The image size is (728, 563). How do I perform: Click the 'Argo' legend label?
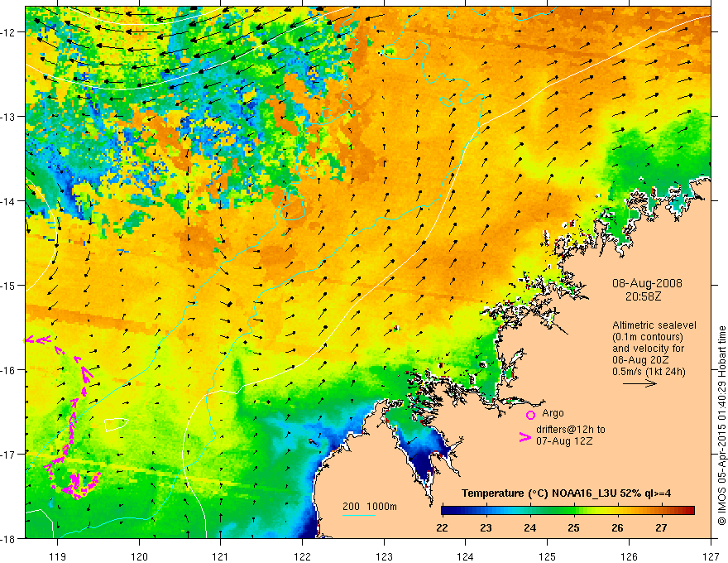[x=553, y=413]
